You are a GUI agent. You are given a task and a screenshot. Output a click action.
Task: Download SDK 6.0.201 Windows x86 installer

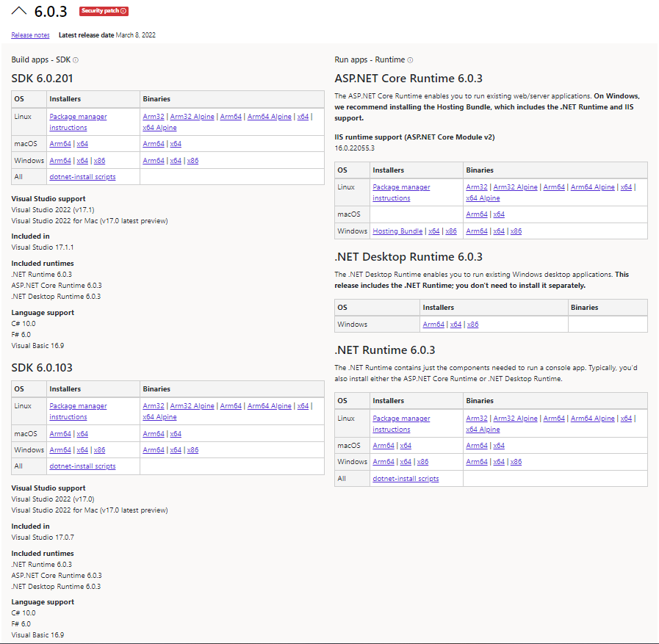tap(100, 161)
